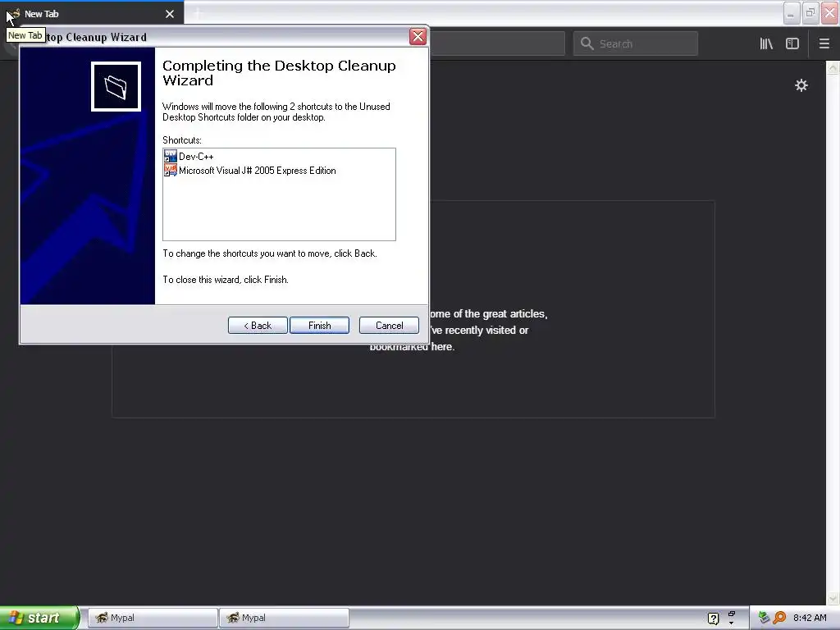Click the Dev-C++ shortcut icon

[171, 157]
